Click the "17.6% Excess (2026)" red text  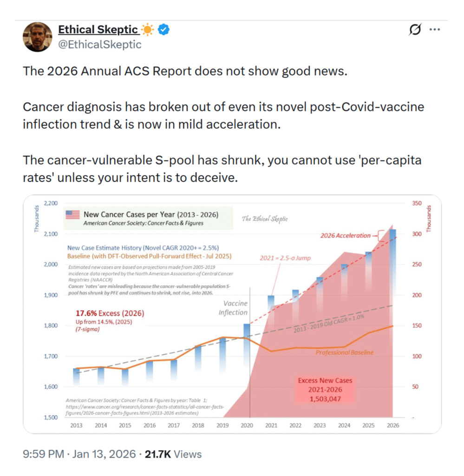tap(110, 313)
